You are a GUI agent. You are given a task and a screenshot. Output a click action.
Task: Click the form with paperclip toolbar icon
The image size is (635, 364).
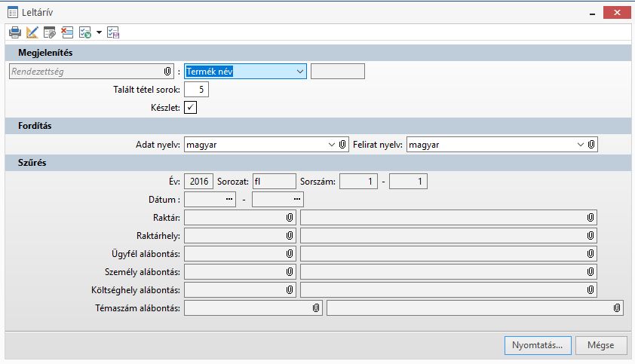50,32
